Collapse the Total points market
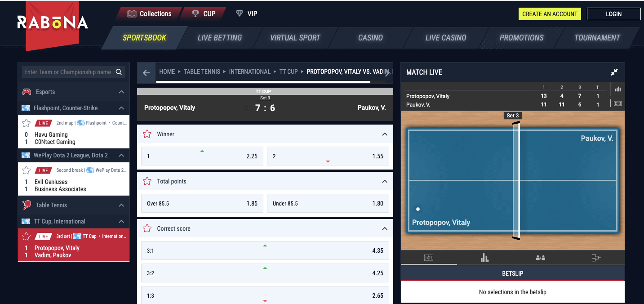The width and height of the screenshot is (644, 304). tap(385, 181)
